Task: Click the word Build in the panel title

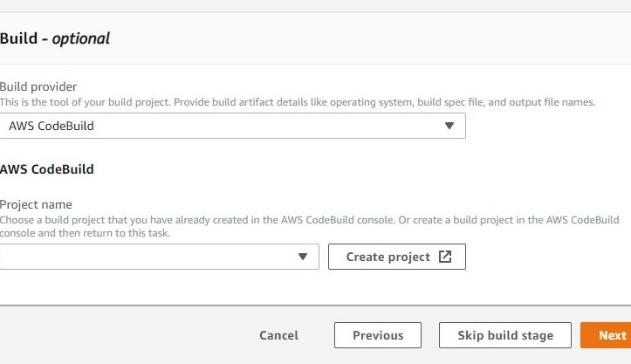Action: click(18, 38)
